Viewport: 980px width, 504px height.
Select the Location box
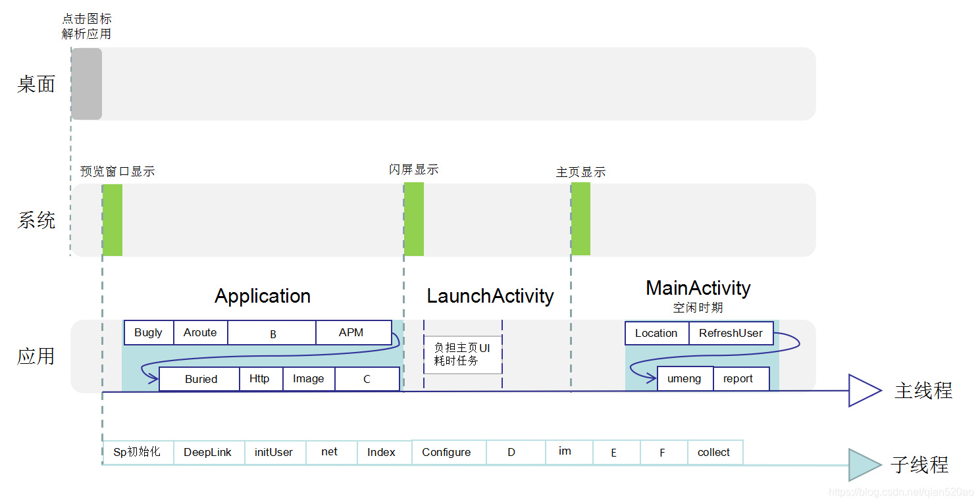point(657,333)
